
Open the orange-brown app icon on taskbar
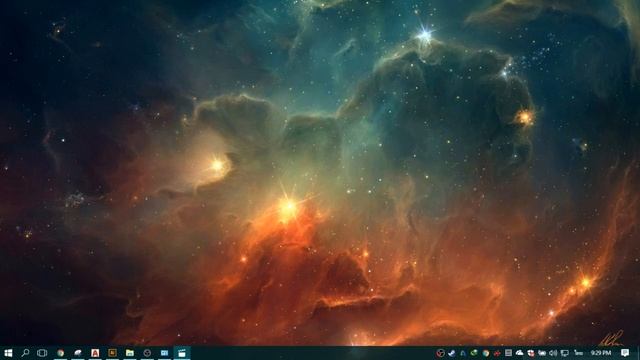click(112, 353)
